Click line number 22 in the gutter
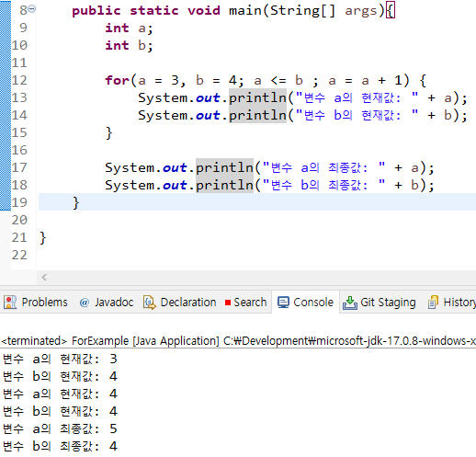This screenshot has width=476, height=457. (19, 255)
